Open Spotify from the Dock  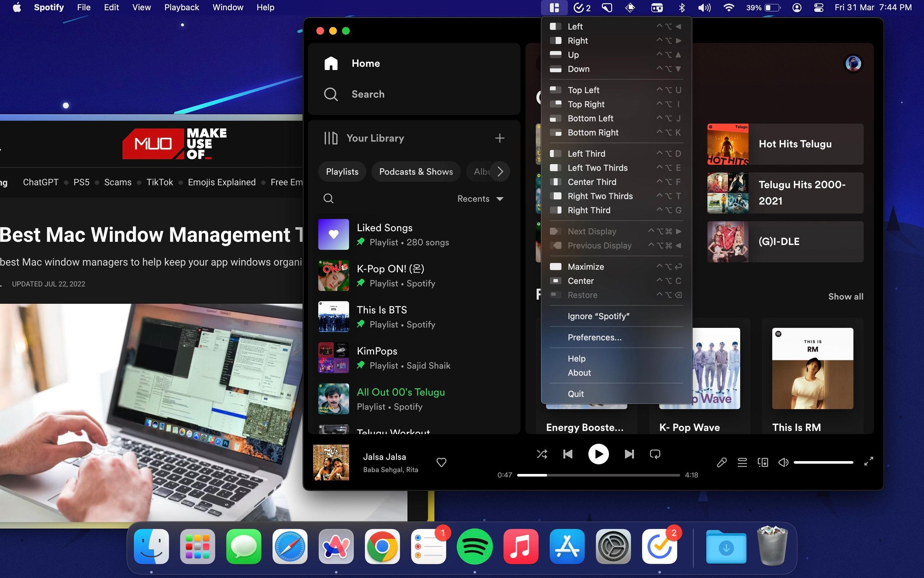[x=475, y=546]
